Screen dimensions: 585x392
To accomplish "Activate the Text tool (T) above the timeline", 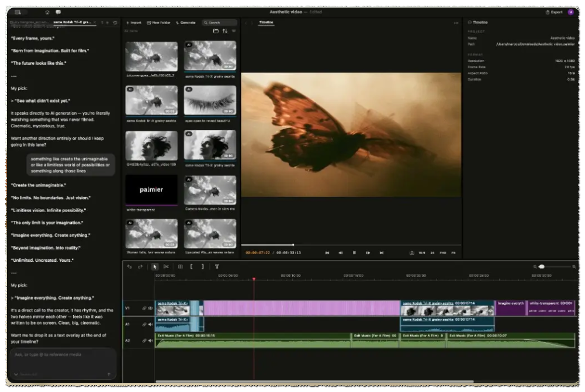I will click(x=217, y=266).
